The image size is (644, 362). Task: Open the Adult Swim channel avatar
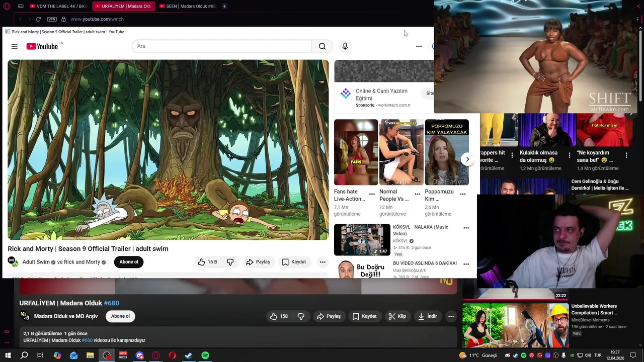pos(13,261)
